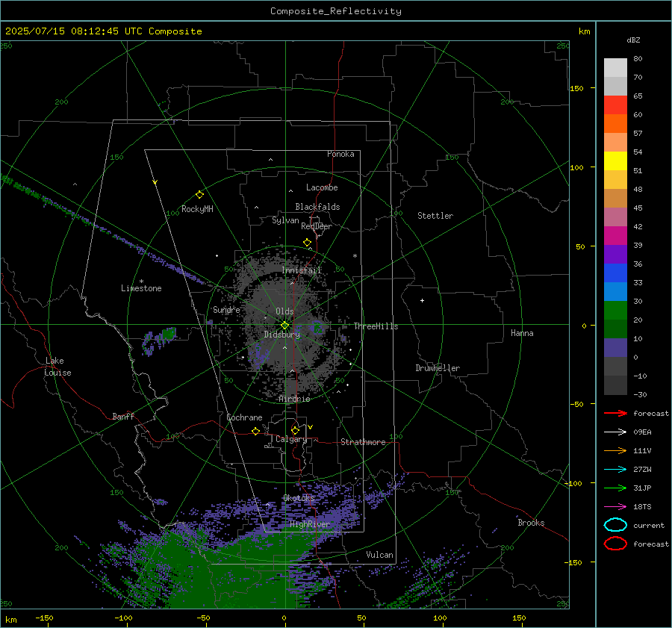Click the Lacombe city label
Screen dimensions: 672x628
click(x=322, y=187)
